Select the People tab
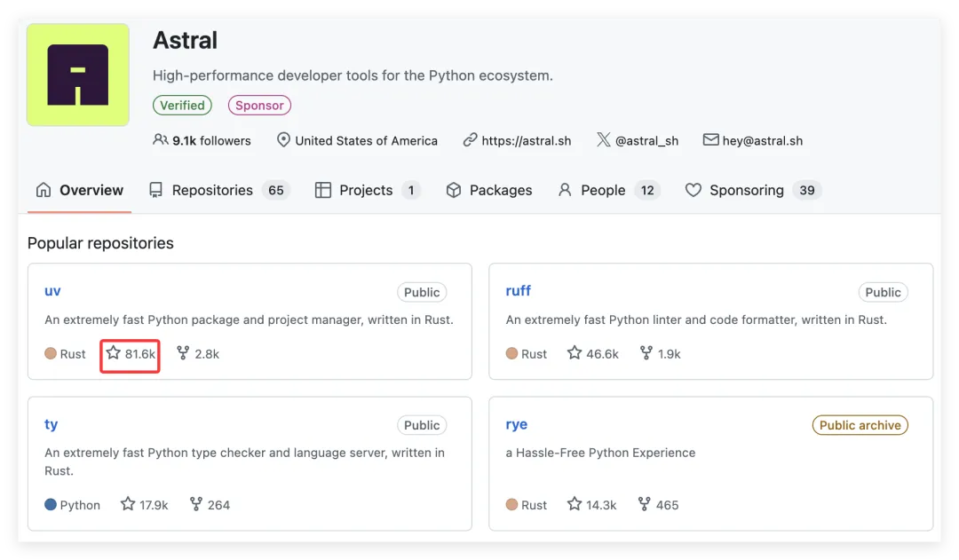 click(604, 190)
